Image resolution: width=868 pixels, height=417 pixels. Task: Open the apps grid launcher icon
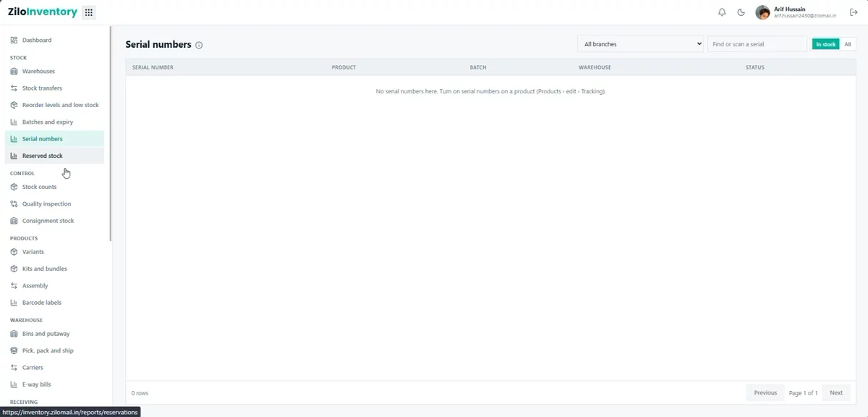click(x=89, y=12)
